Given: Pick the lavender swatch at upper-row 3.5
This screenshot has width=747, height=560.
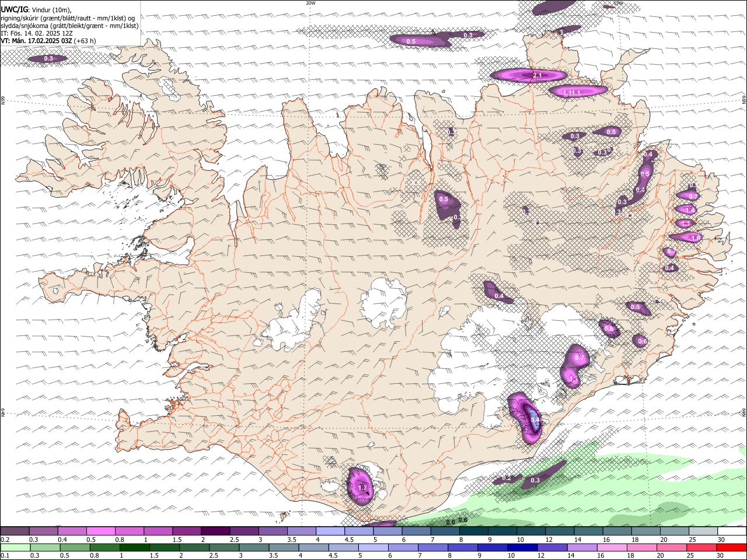Looking at the screenshot, I should point(301,531).
